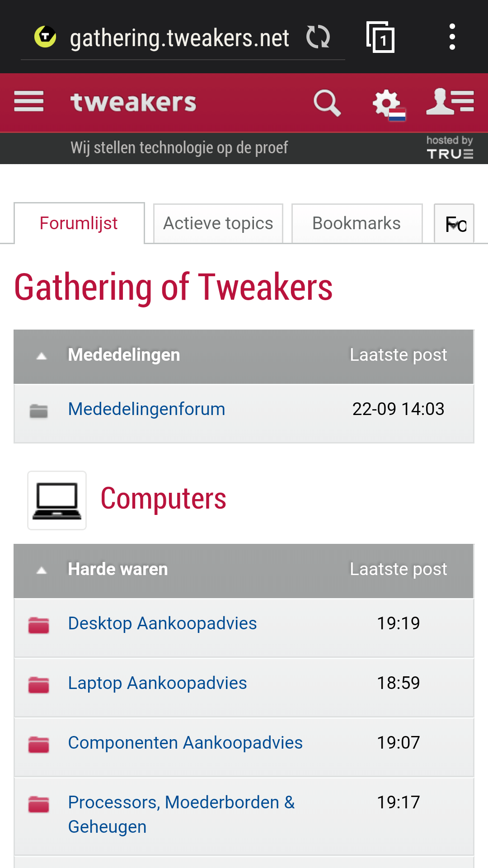Viewport: 488px width, 868px height.
Task: Open Componenten Aankoopadvies forum
Action: (x=185, y=743)
